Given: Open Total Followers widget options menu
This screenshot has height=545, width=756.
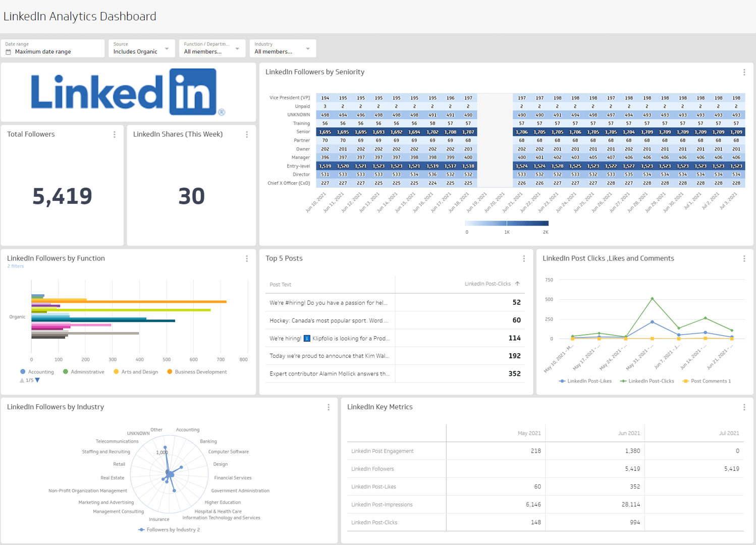Looking at the screenshot, I should [115, 135].
